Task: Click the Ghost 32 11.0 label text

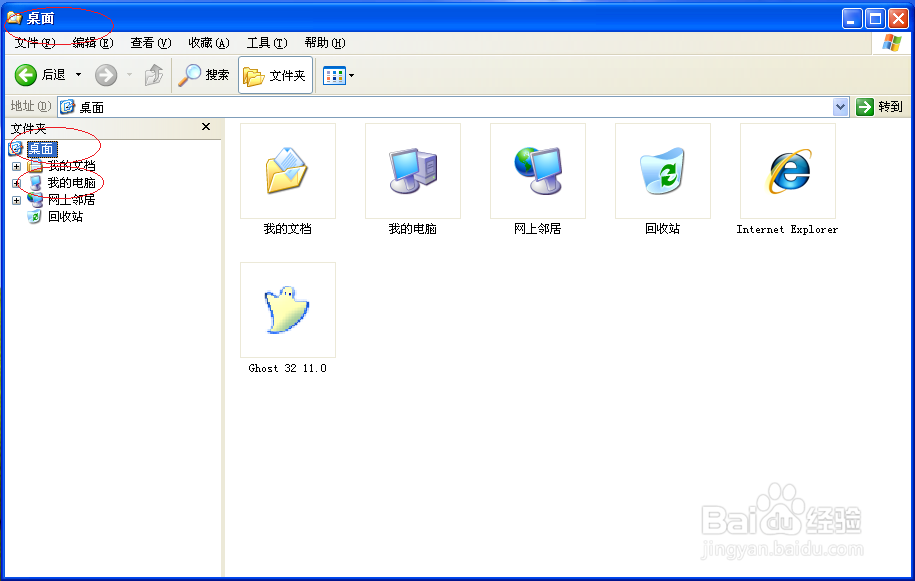Action: [x=288, y=368]
